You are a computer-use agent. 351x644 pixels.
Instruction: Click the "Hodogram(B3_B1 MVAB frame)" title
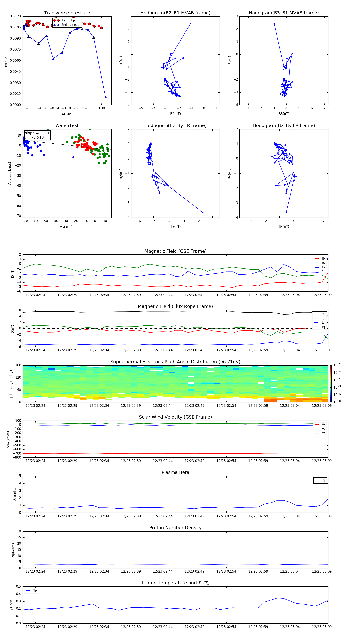(x=284, y=13)
